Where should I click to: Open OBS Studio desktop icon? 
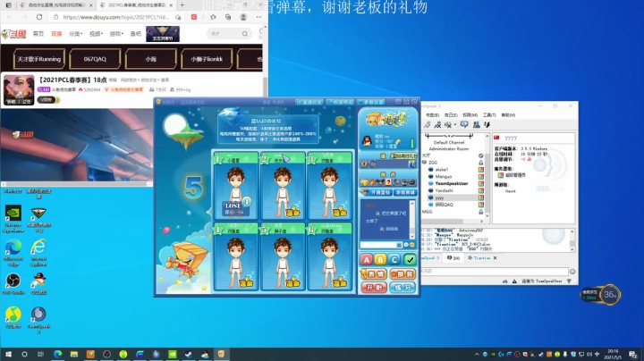click(x=13, y=283)
